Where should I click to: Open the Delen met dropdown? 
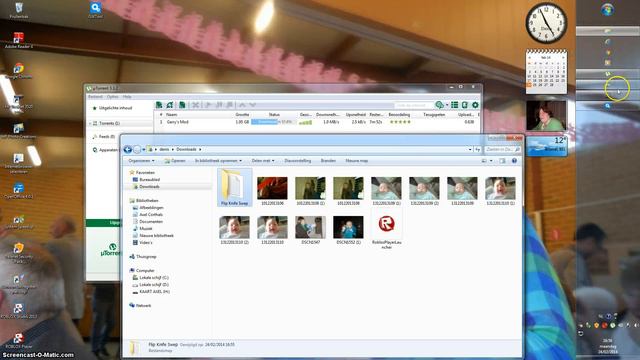point(263,161)
